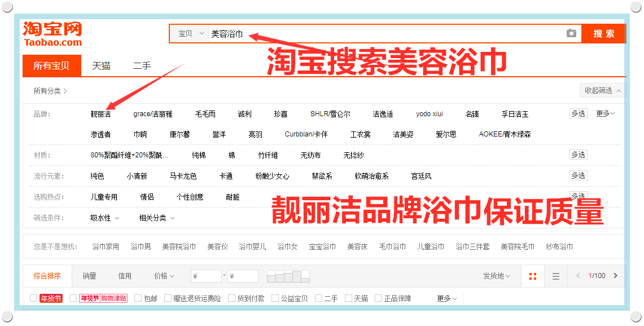Choose 粉嫩少女心 style element
Screen dimensions: 644x326
click(x=272, y=177)
